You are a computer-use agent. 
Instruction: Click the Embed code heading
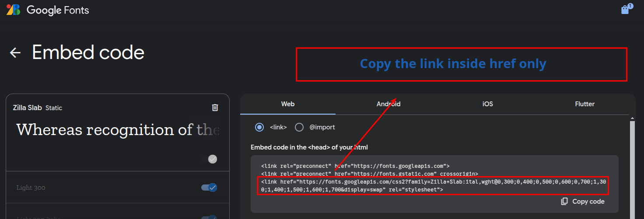point(88,52)
